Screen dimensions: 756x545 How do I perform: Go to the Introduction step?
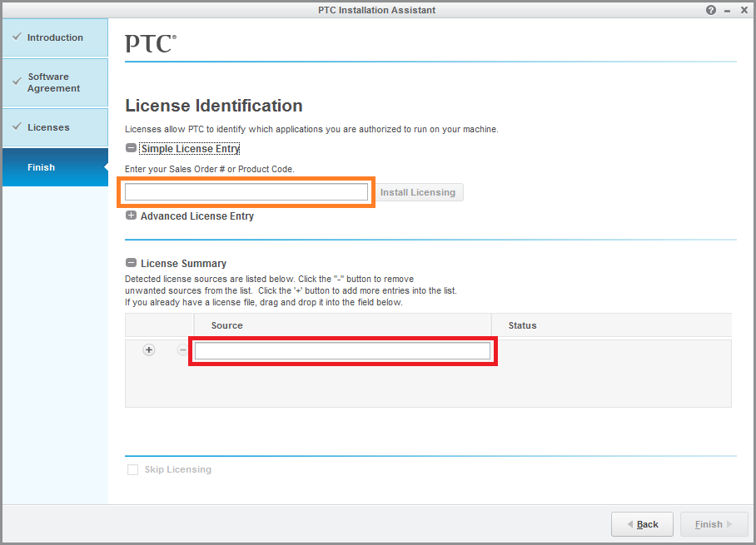point(55,37)
